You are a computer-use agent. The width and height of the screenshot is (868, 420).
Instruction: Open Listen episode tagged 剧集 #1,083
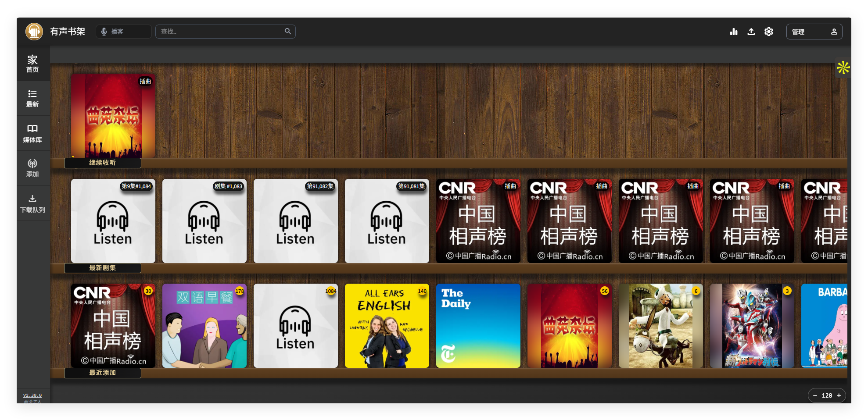point(204,221)
